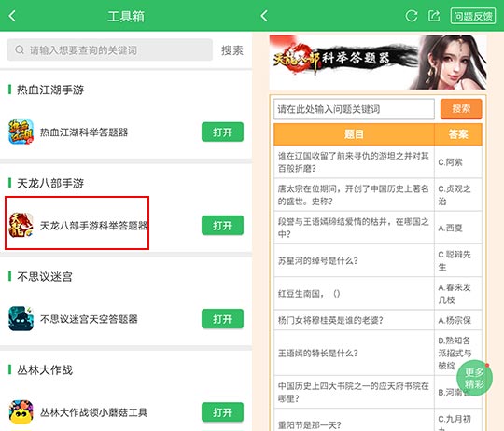Select question about 应天府书院
The height and width of the screenshot is (431, 504).
[354, 392]
